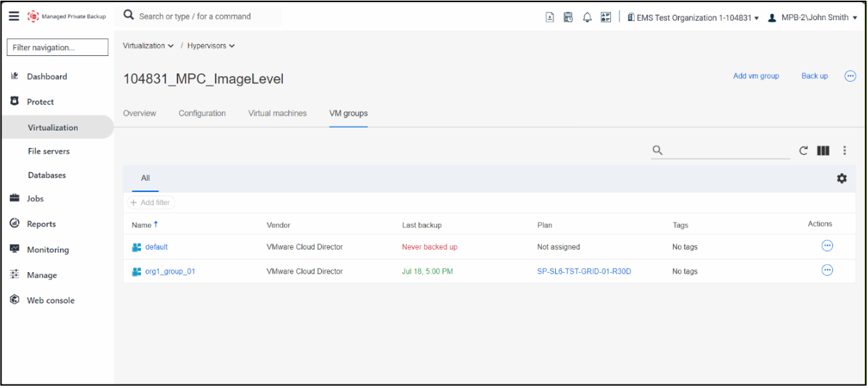Switch to the Configuration tab
Screen dimensions: 868x388
tap(202, 113)
